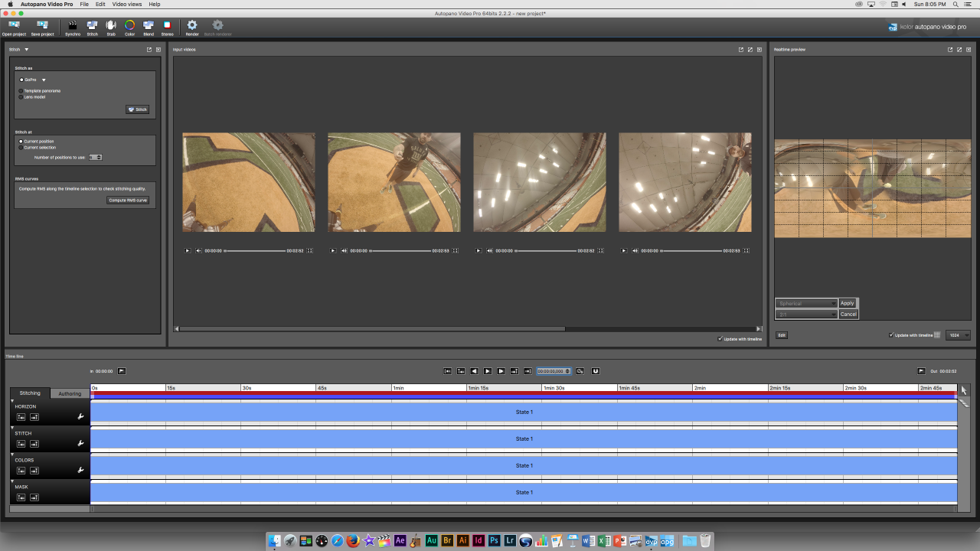This screenshot has height=551, width=980.
Task: Click the magnet snap icon in timeline
Action: point(596,371)
